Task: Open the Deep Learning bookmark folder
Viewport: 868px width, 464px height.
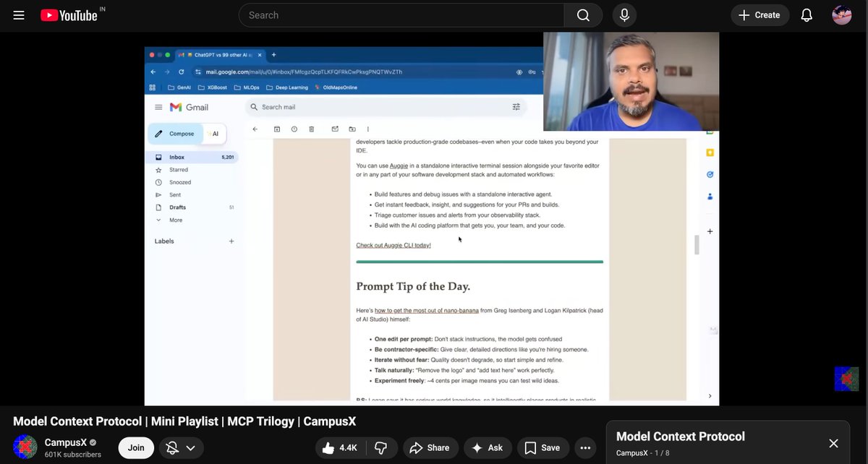Action: point(286,87)
